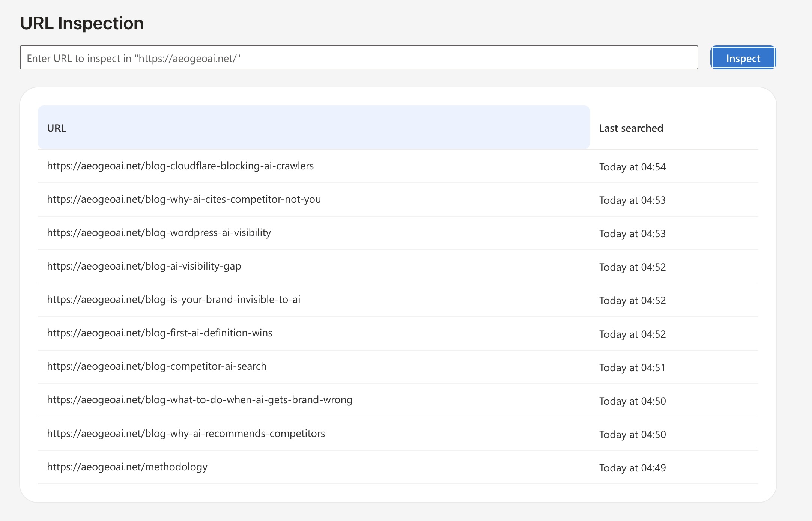The width and height of the screenshot is (812, 521).
Task: Open blog-is-your-brand-invisible-to-ai URL
Action: 173,300
